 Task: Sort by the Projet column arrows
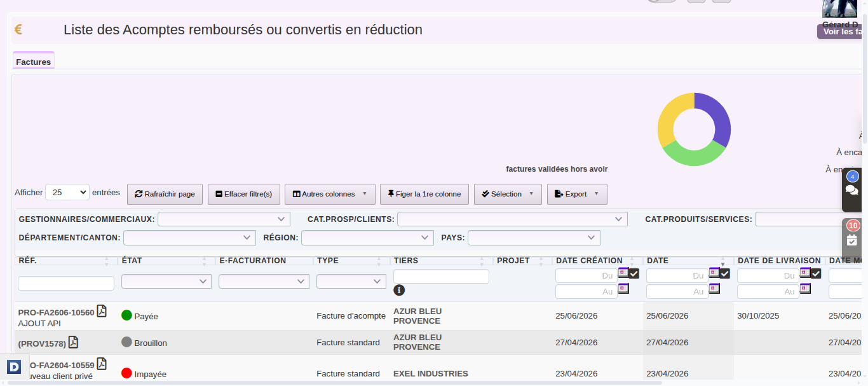[x=541, y=261]
